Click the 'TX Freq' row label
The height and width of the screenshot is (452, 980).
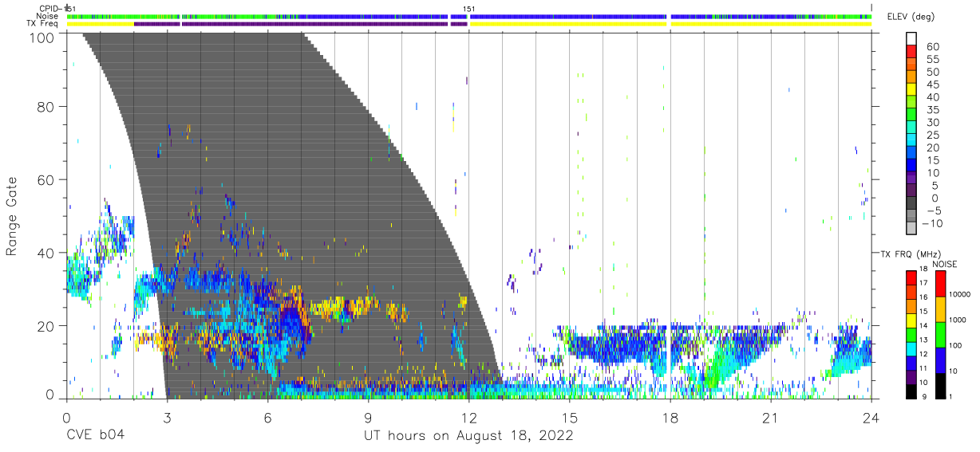(44, 24)
